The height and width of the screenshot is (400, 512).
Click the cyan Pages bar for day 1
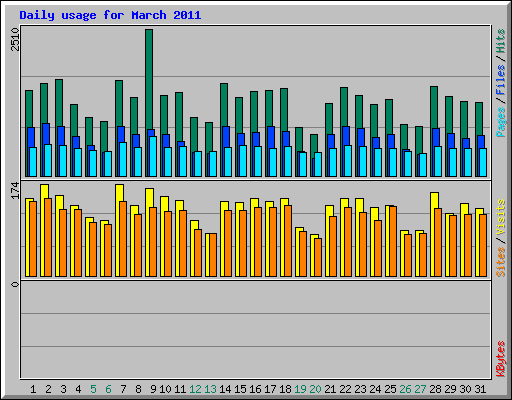(33, 162)
